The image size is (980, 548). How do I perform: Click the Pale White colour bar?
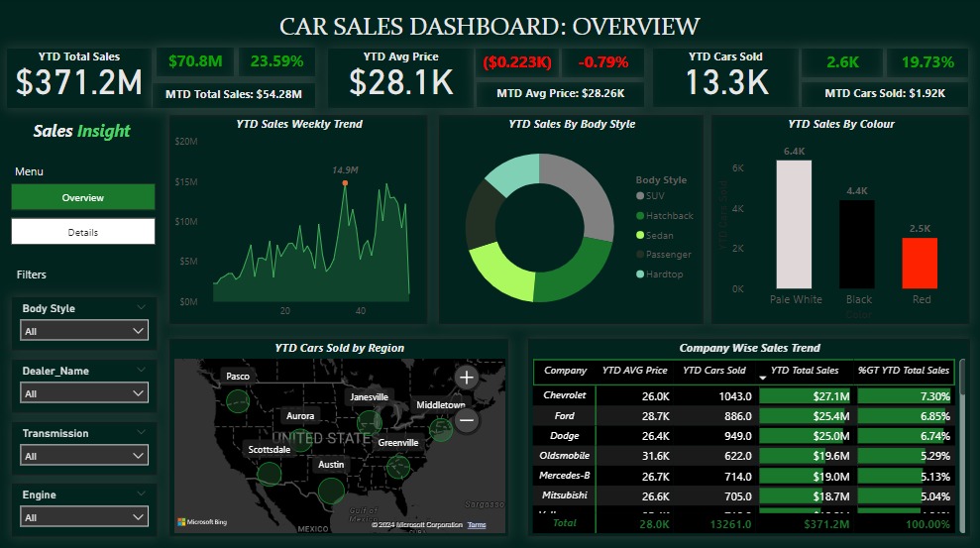pos(794,224)
